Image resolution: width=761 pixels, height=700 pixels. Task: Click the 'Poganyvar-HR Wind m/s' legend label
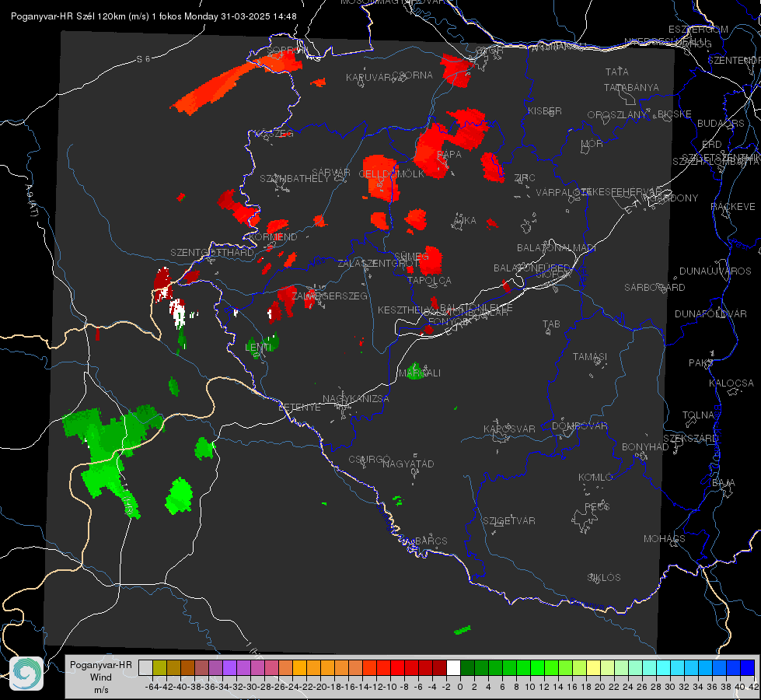point(101,677)
